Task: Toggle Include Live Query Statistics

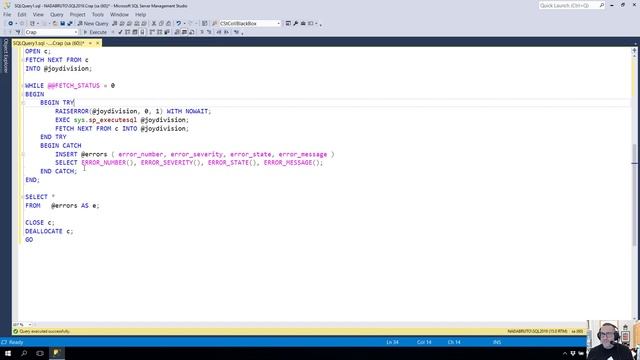Action: [159, 32]
